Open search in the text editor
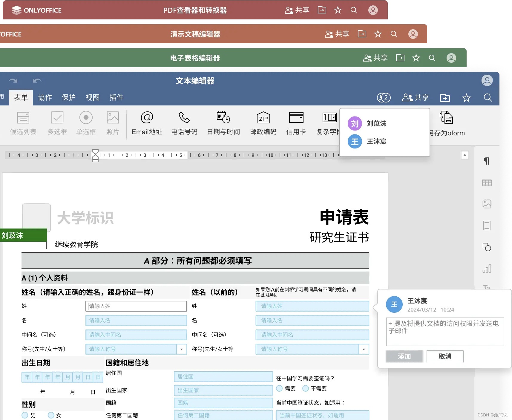512x420 pixels. point(488,97)
